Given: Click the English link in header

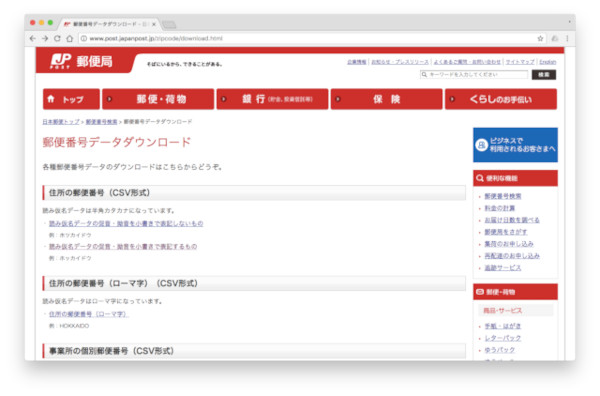Looking at the screenshot, I should click(x=548, y=62).
